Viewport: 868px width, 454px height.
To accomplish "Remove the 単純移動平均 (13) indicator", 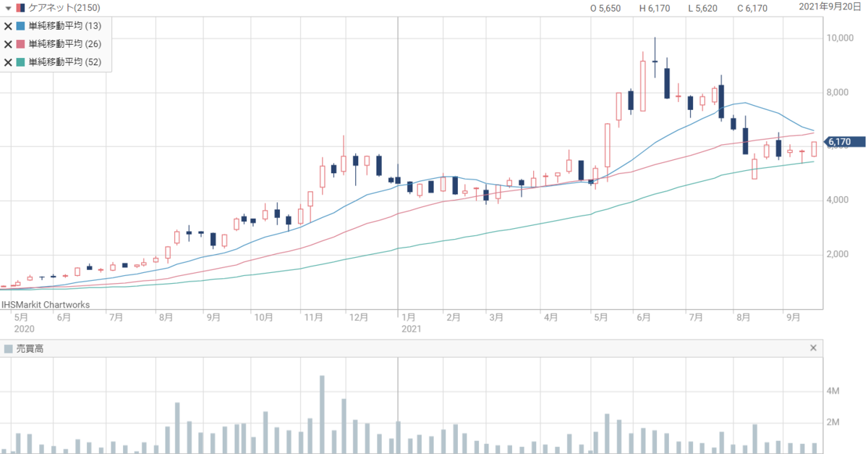I will click(x=8, y=26).
